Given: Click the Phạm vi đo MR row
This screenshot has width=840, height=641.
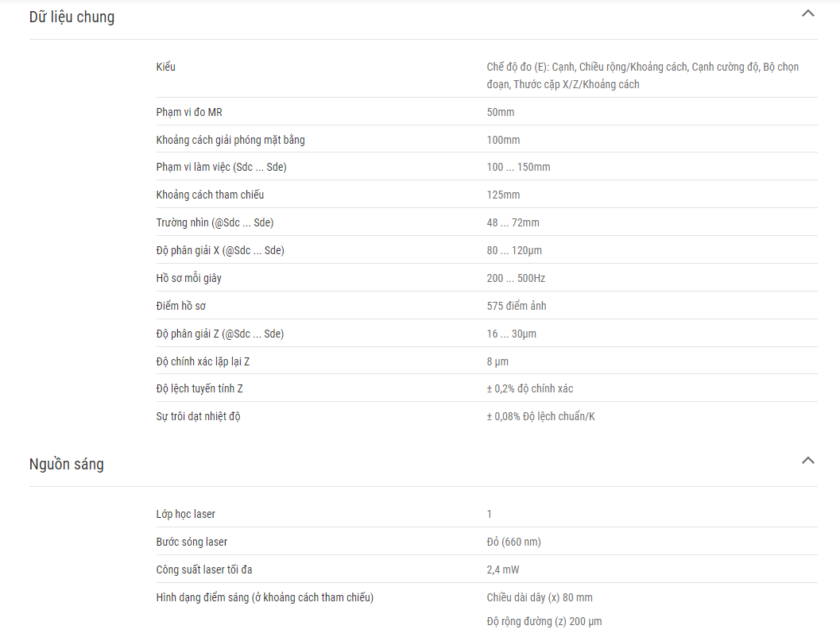Looking at the screenshot, I should click(486, 112).
